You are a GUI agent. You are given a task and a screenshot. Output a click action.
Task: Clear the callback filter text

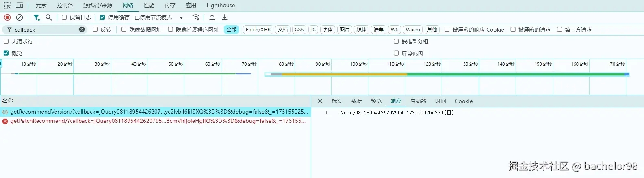click(x=82, y=30)
